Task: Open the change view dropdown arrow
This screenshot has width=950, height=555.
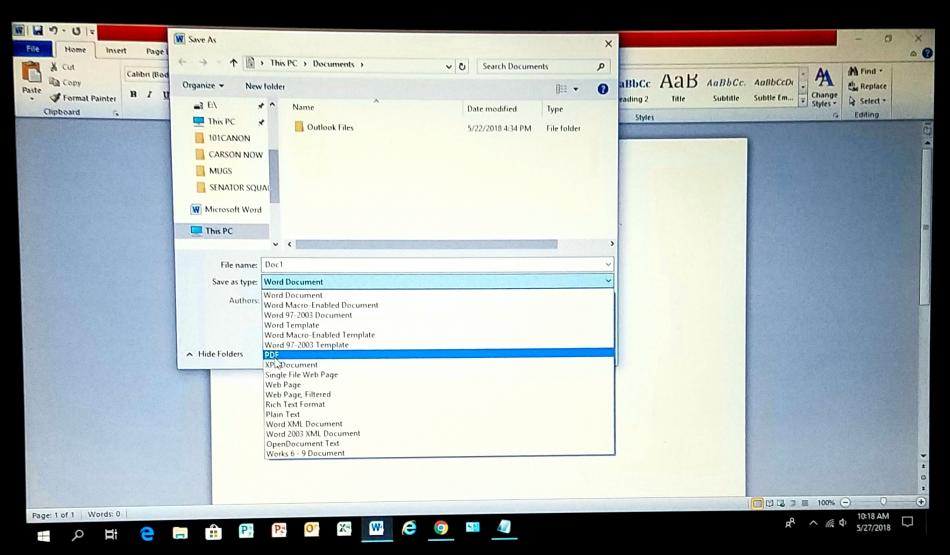Action: 576,89
